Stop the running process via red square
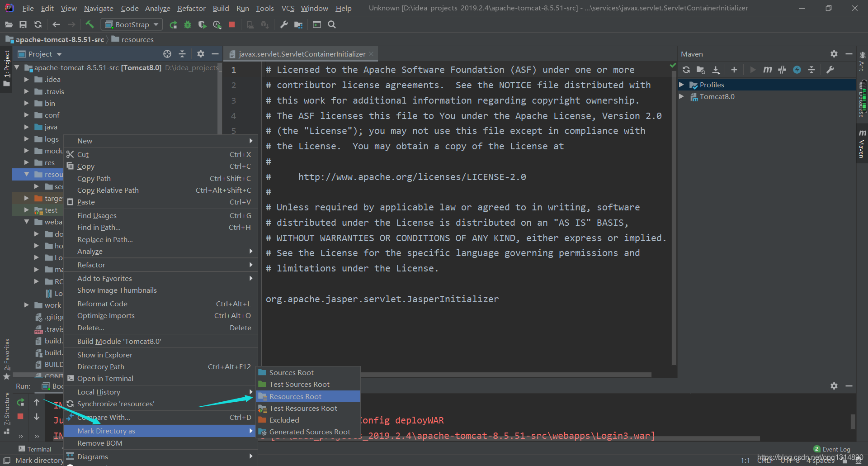The image size is (868, 466). 232,25
